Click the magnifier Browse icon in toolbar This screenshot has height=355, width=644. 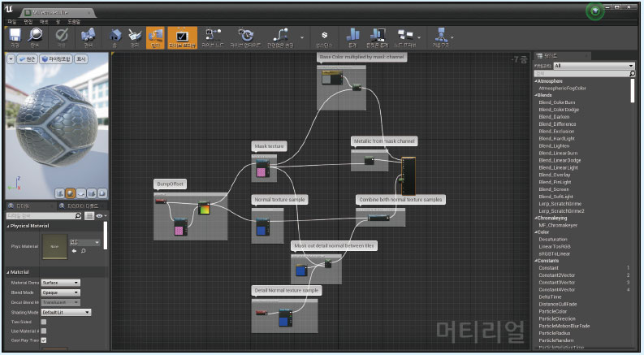coord(35,35)
